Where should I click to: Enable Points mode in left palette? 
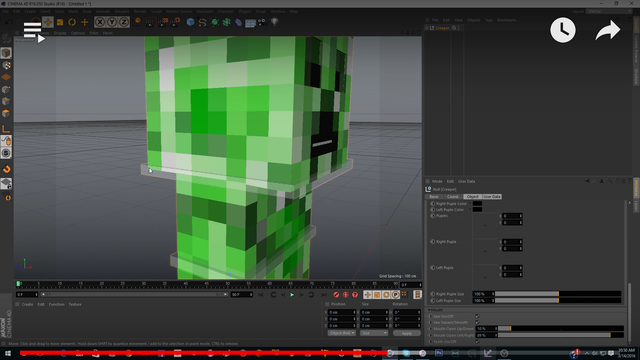point(6,89)
